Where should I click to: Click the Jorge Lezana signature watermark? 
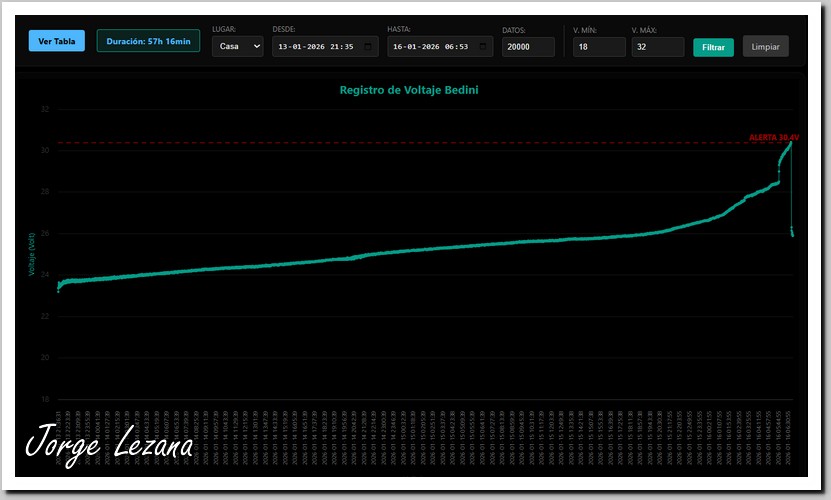click(x=109, y=444)
